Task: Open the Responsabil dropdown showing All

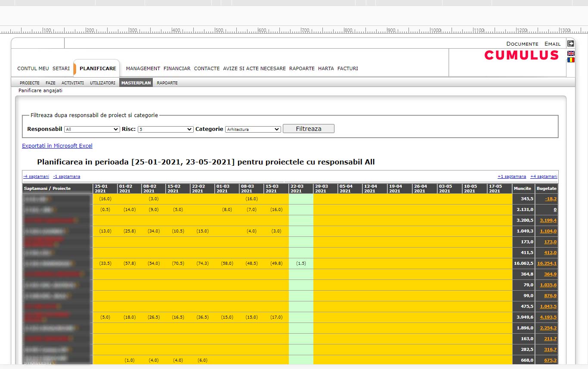Action: (92, 129)
